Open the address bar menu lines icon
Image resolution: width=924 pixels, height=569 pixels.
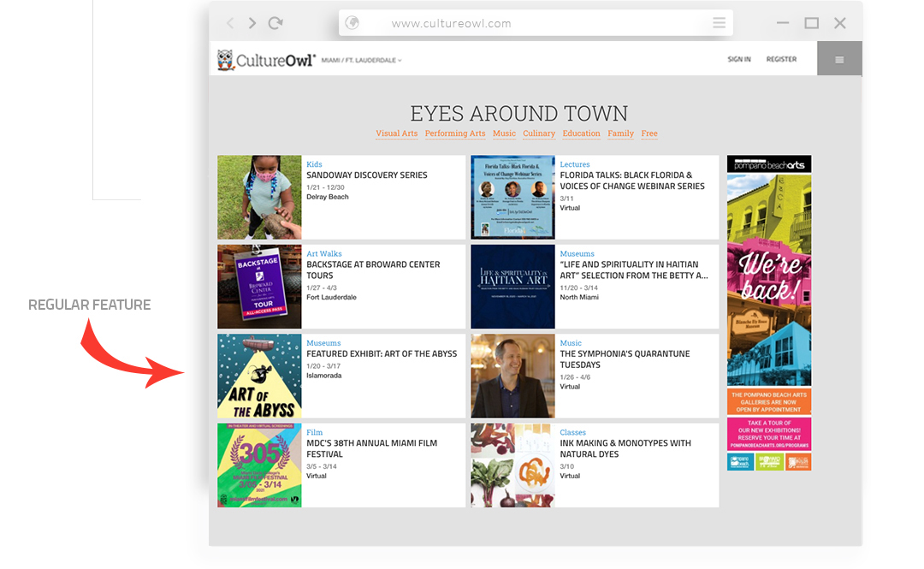[719, 22]
